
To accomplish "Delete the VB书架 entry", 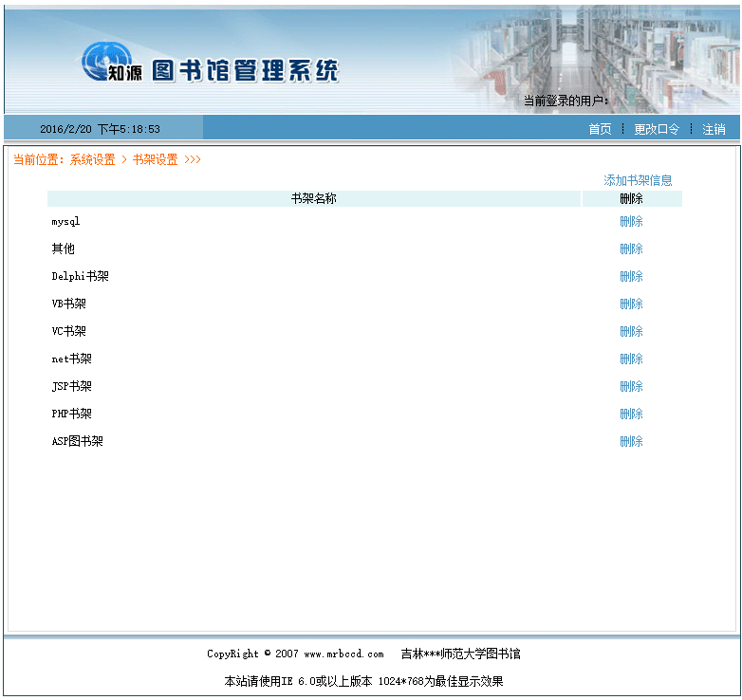I will click(631, 304).
